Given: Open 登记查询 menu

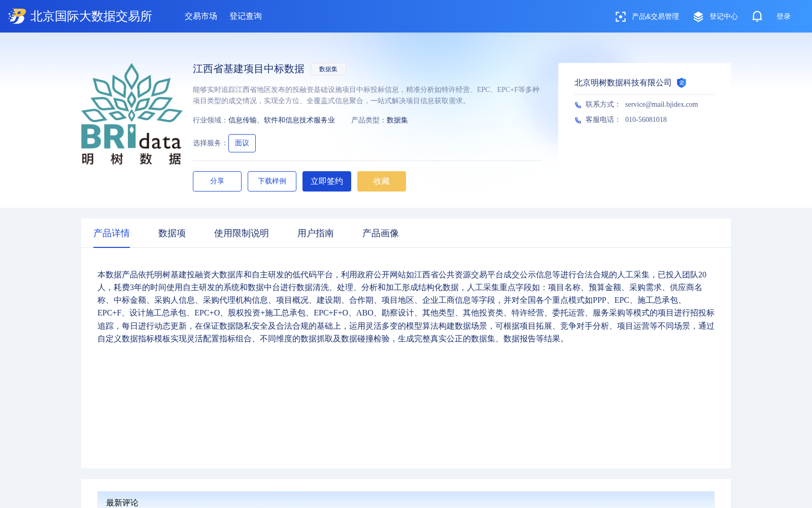Looking at the screenshot, I should [x=246, y=16].
